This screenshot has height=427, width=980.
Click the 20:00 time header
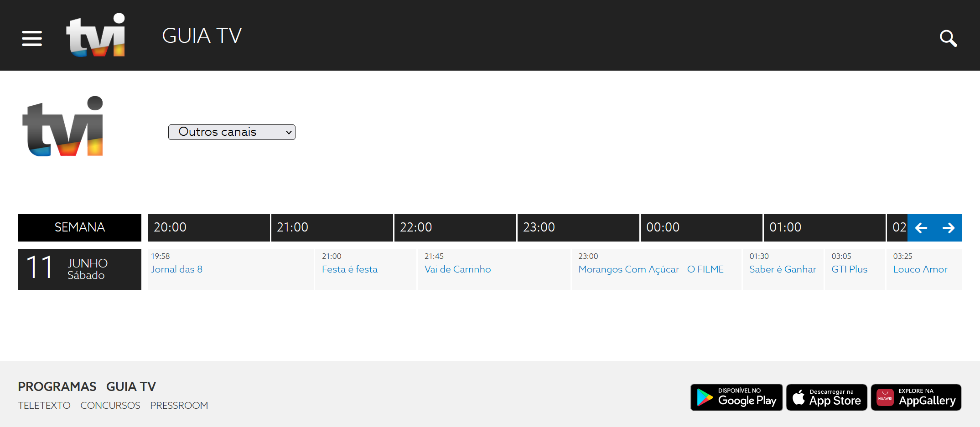click(x=209, y=227)
